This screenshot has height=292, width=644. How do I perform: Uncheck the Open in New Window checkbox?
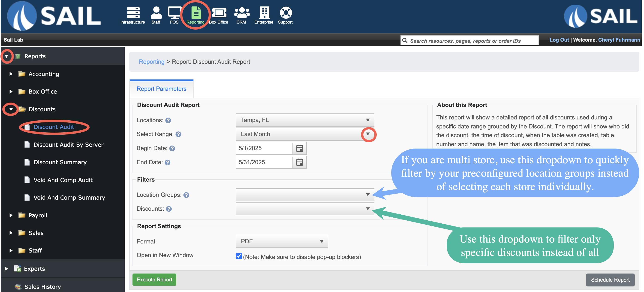coord(239,256)
